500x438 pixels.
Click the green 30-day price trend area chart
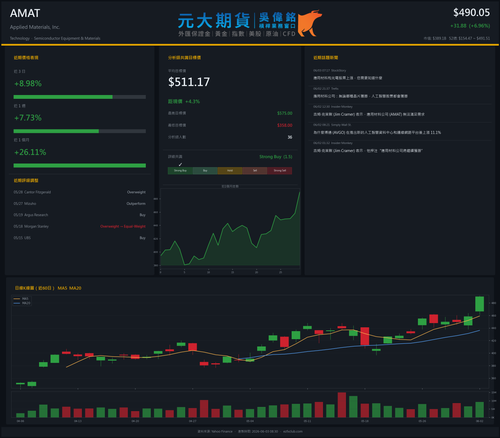click(230, 230)
